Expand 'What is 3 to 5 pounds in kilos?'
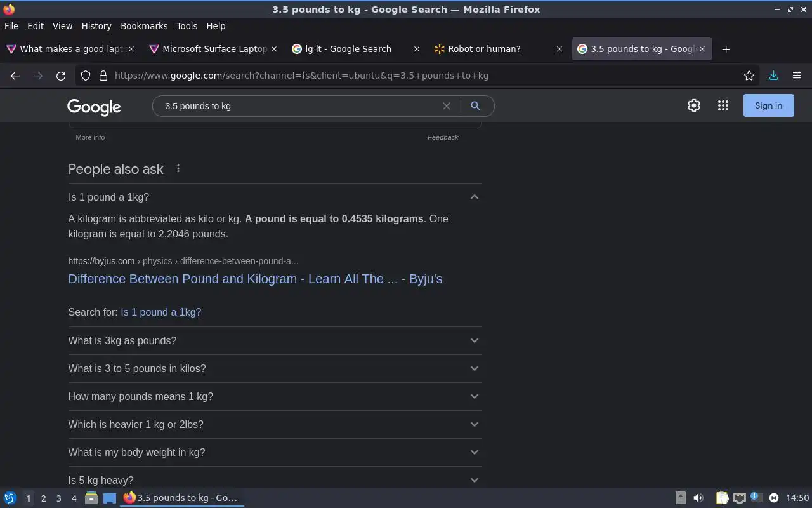 click(x=275, y=368)
